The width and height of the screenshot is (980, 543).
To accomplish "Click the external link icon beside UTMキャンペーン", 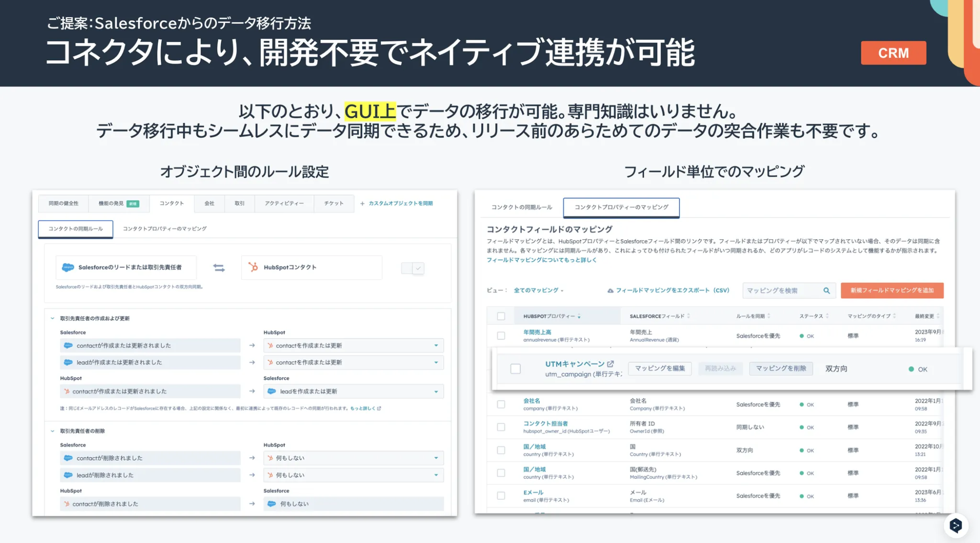I will (x=610, y=364).
